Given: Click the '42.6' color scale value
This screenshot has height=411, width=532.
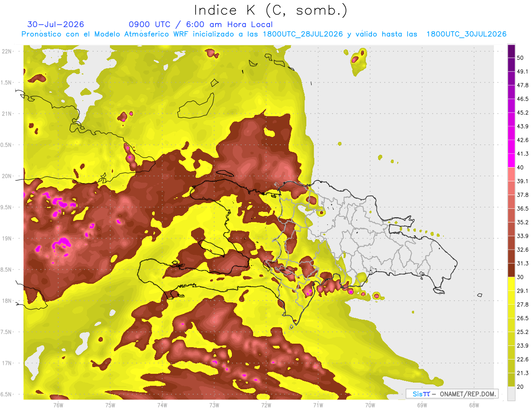Looking at the screenshot, I should click(523, 140).
